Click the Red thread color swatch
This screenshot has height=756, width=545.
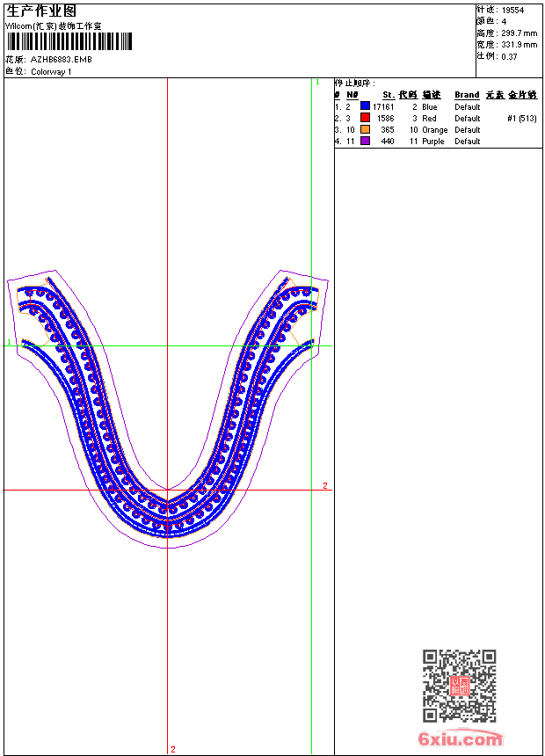tap(365, 118)
